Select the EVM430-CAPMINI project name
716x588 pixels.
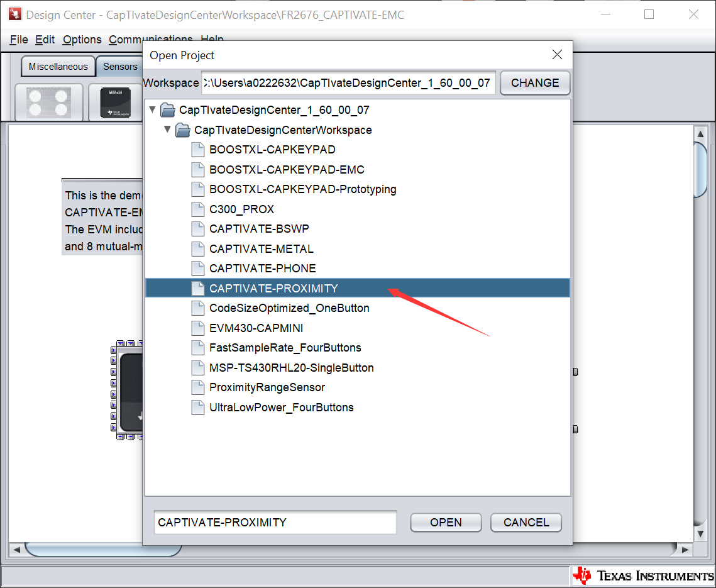(x=256, y=328)
